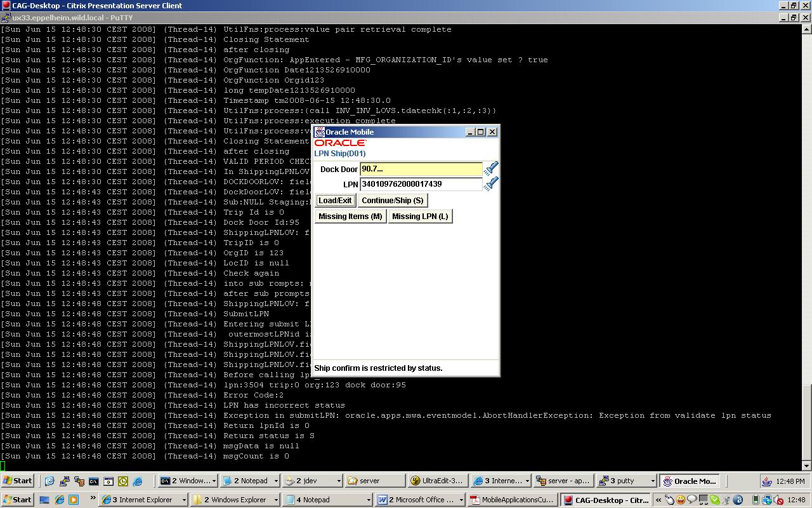
Task: Click the 'Return status is S' log line
Action: [269, 436]
